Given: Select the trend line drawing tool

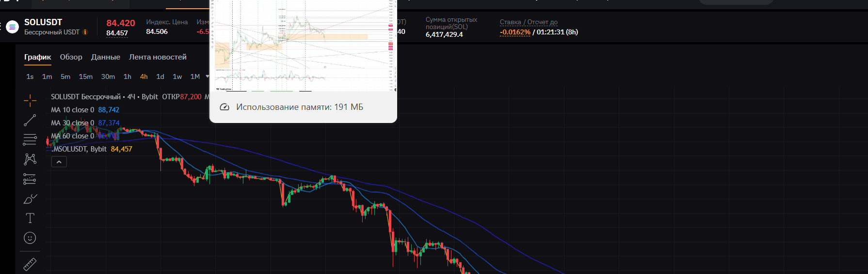Looking at the screenshot, I should (30, 120).
